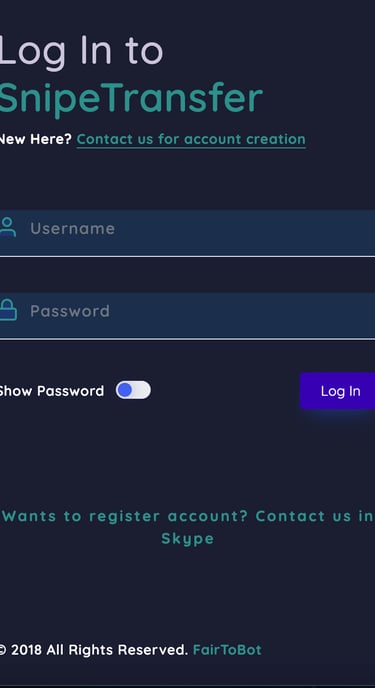The height and width of the screenshot is (688, 375).
Task: Click the Show Password label text
Action: click(x=51, y=391)
